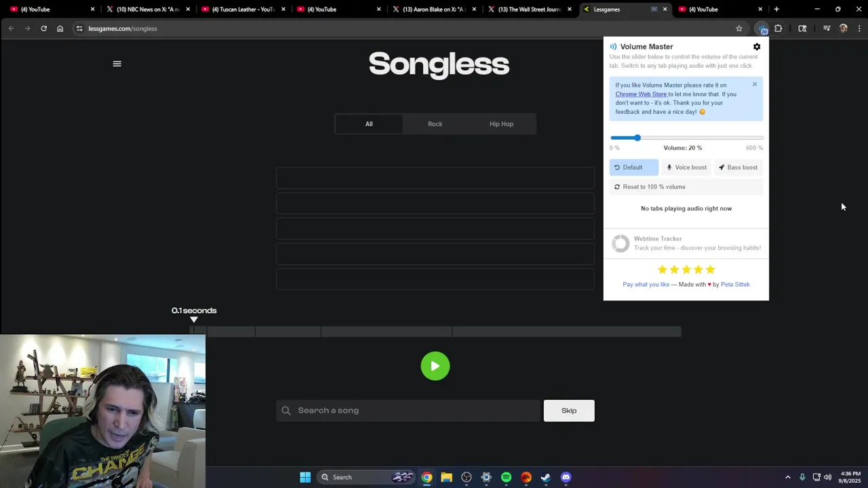Open Steam from the taskbar
Screen dimensions: 868x488
pyautogui.click(x=546, y=477)
